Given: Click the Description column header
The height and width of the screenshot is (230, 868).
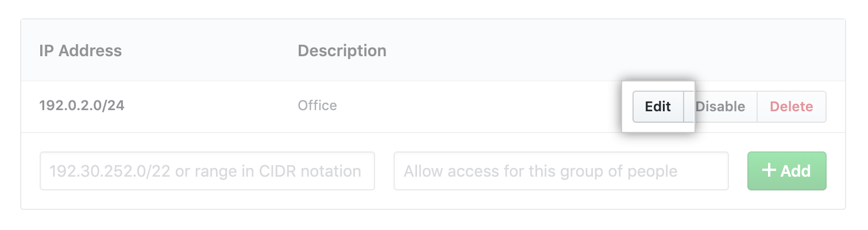Looking at the screenshot, I should 342,50.
